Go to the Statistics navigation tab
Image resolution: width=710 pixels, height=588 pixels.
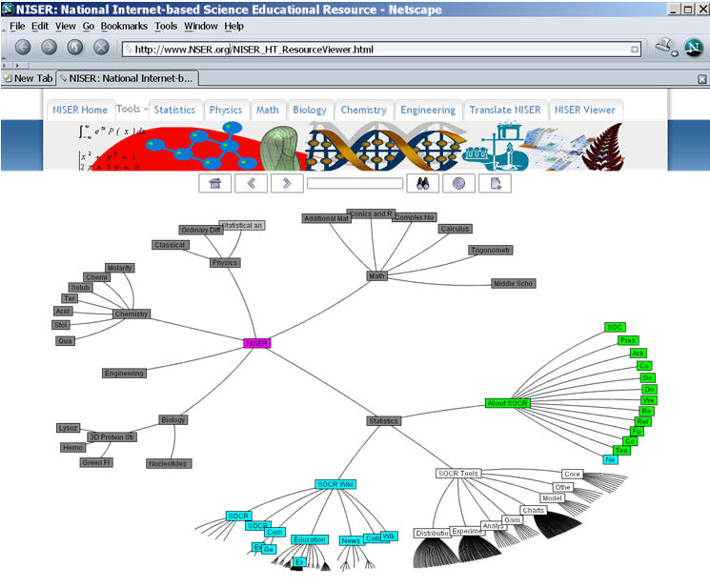tap(174, 110)
